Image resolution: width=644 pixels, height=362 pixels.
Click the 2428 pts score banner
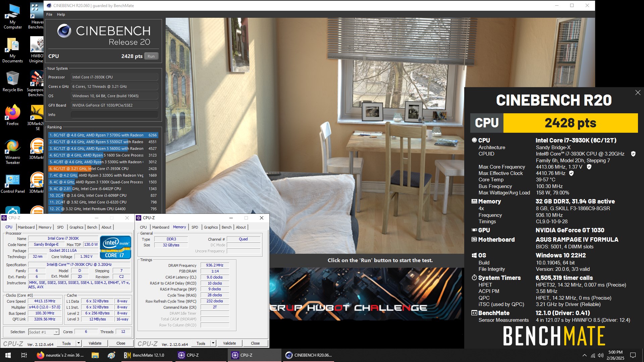click(570, 123)
